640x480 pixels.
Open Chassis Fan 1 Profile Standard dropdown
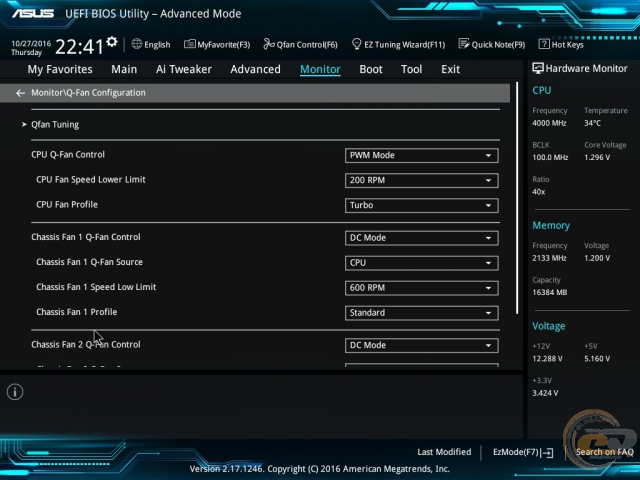(x=422, y=313)
